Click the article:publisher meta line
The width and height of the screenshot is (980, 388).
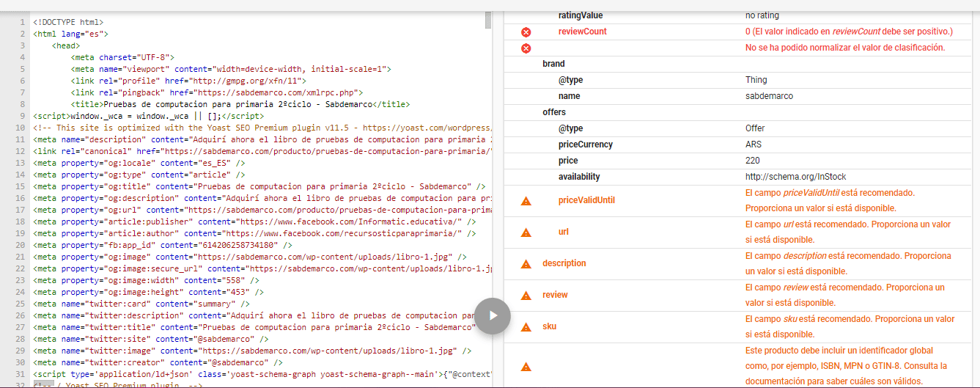pyautogui.click(x=254, y=222)
